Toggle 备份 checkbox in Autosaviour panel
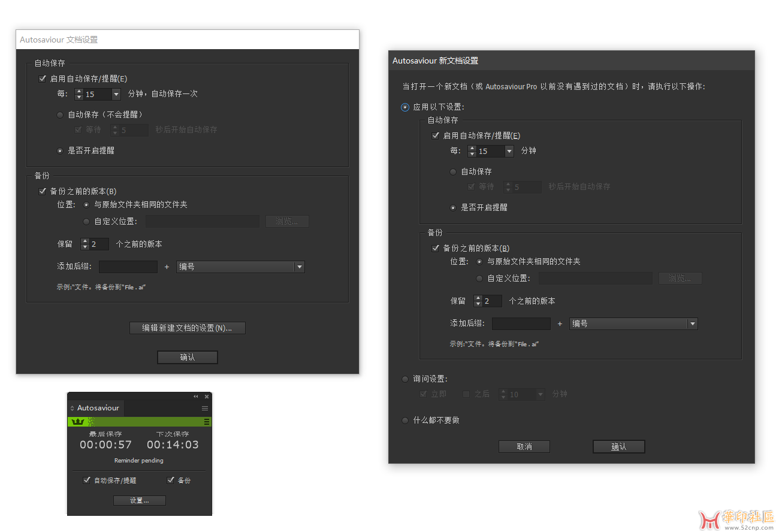 point(171,480)
